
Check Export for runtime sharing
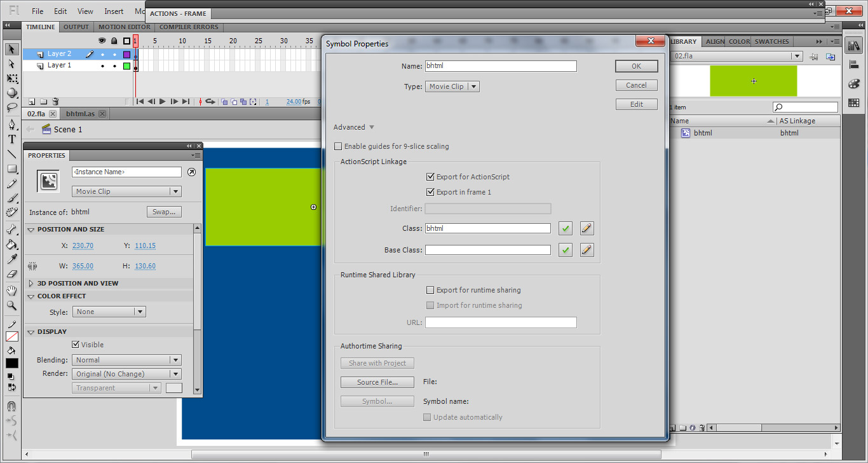(431, 290)
